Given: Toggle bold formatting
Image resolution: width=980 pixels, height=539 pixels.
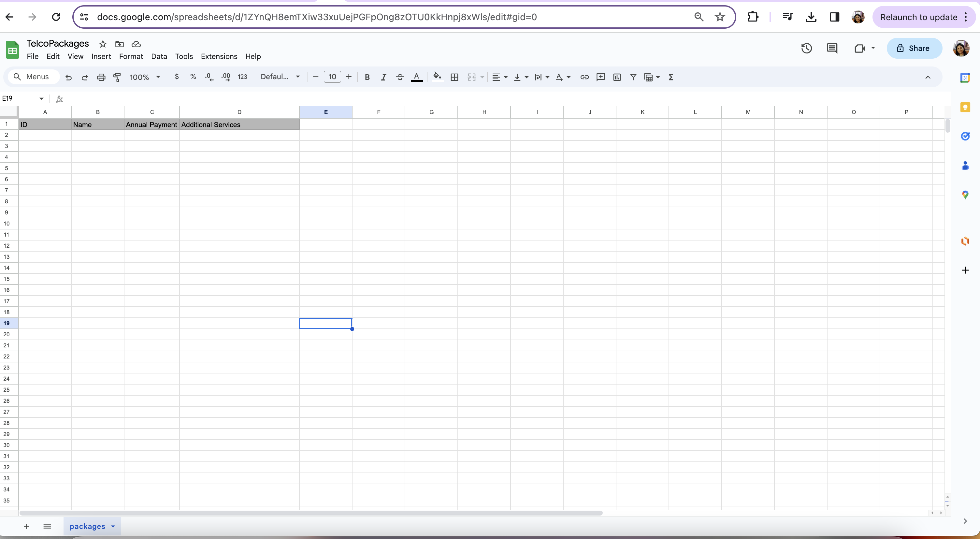Looking at the screenshot, I should (x=367, y=77).
